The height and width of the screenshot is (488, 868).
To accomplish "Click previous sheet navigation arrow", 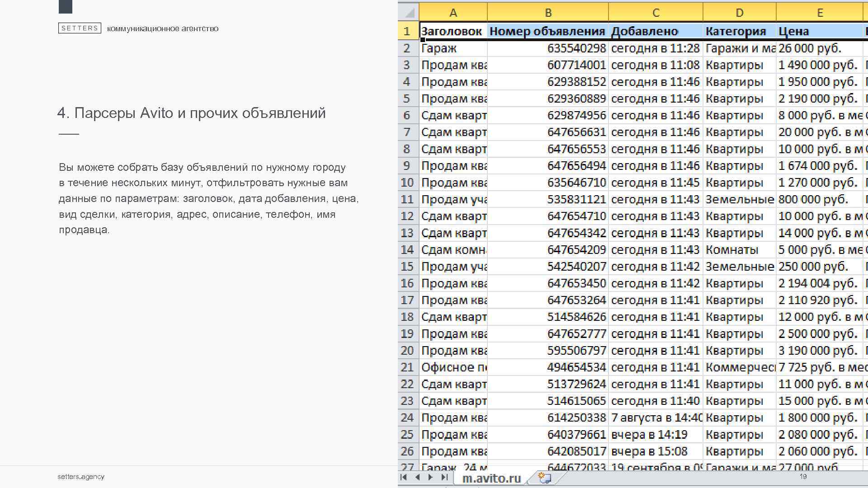I will coord(417,477).
